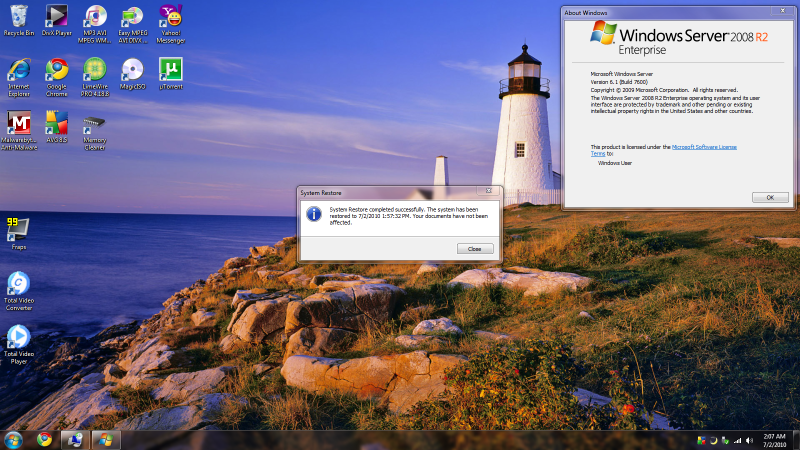Open Safely Remove Hardware tray icon
The width and height of the screenshot is (800, 450).
725,440
